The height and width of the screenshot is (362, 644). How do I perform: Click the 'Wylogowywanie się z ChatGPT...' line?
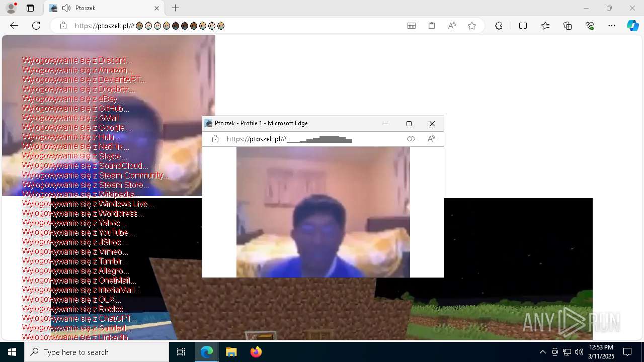pos(79,319)
